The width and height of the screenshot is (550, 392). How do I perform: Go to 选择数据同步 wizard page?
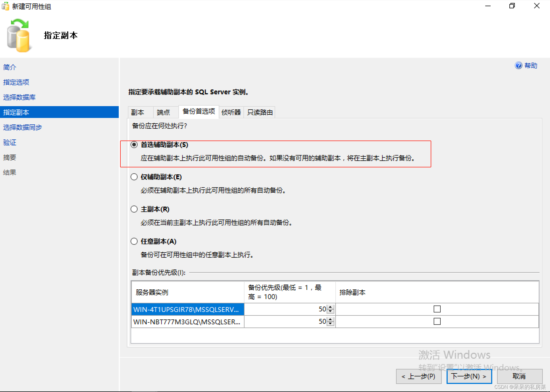pos(23,127)
